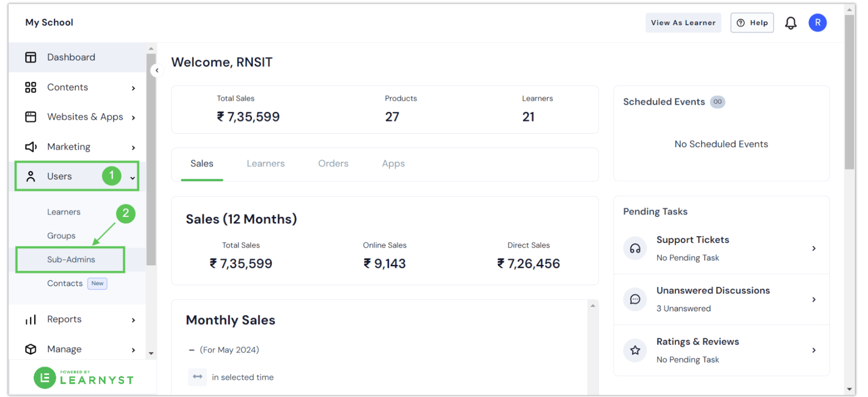The image size is (868, 397).
Task: Expand the Contents menu chevron
Action: (133, 88)
